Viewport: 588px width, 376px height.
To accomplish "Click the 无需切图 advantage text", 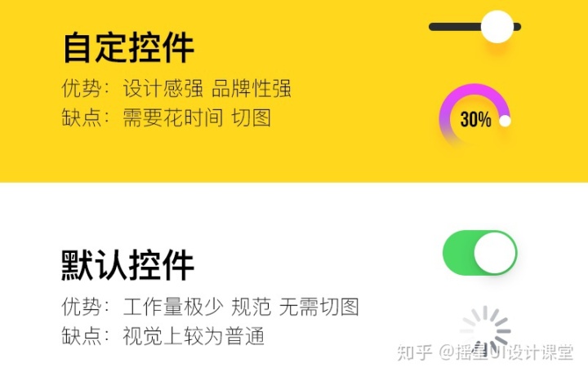I will pyautogui.click(x=318, y=307).
